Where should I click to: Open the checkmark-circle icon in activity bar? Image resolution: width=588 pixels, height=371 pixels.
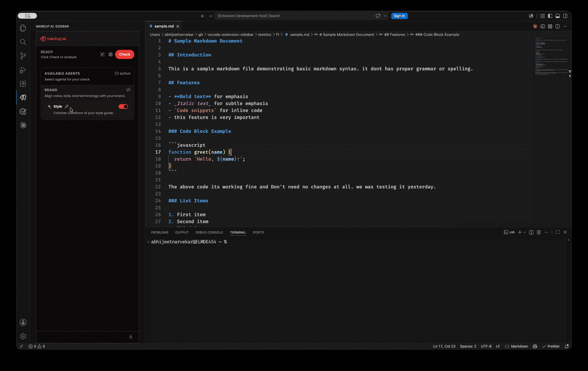[23, 111]
